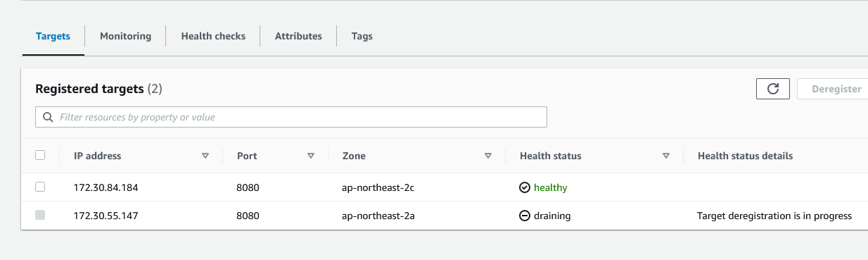The height and width of the screenshot is (260, 868).
Task: Focus the filter resources search field
Action: tap(291, 117)
